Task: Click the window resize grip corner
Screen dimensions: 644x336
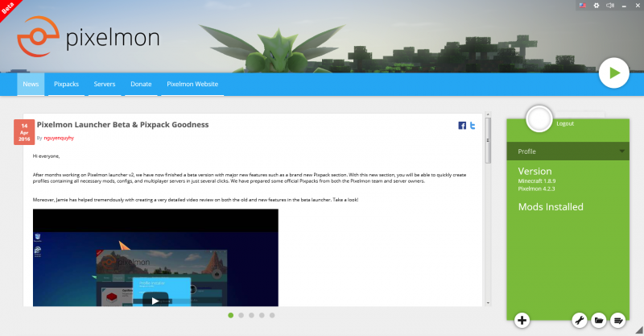Action: 639,330
